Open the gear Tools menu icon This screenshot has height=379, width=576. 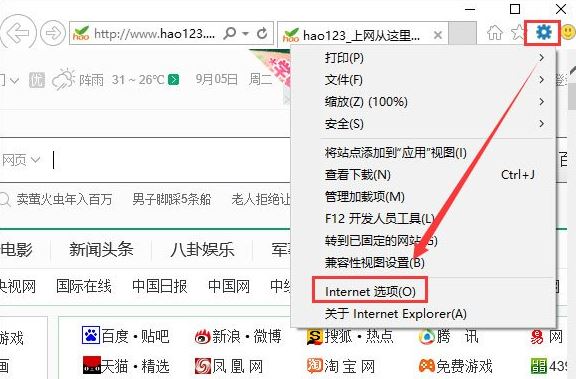[544, 32]
